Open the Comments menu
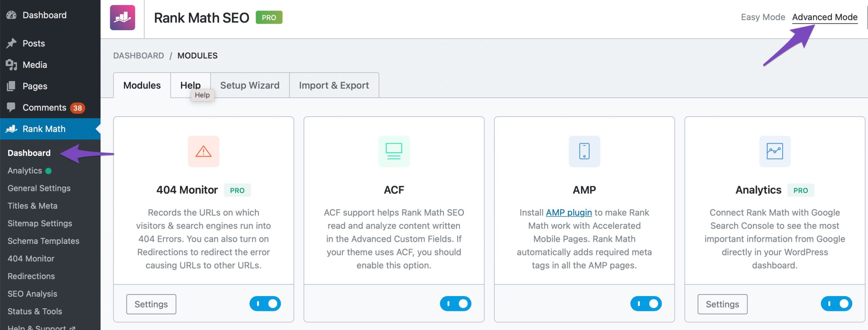Viewport: 868px width, 330px height. click(50, 108)
